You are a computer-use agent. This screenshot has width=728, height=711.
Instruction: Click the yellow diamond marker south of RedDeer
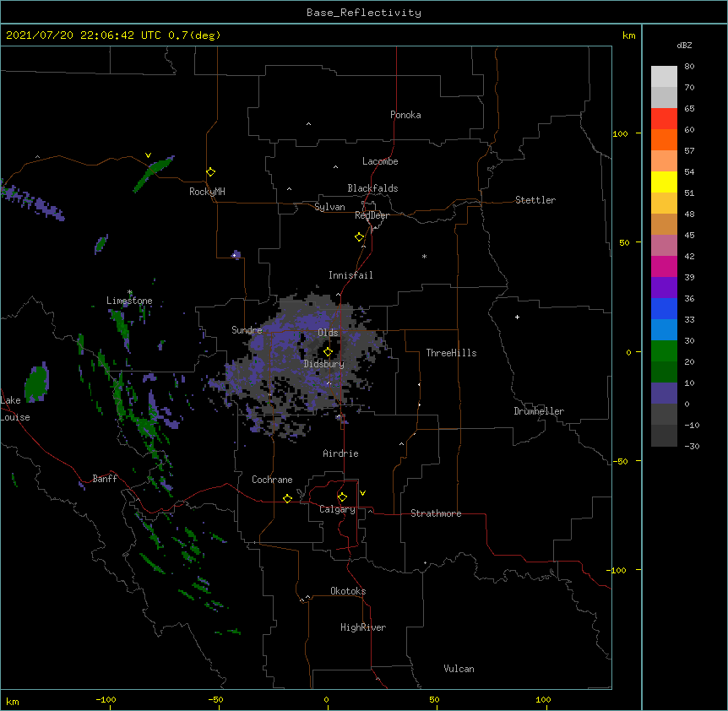point(359,237)
